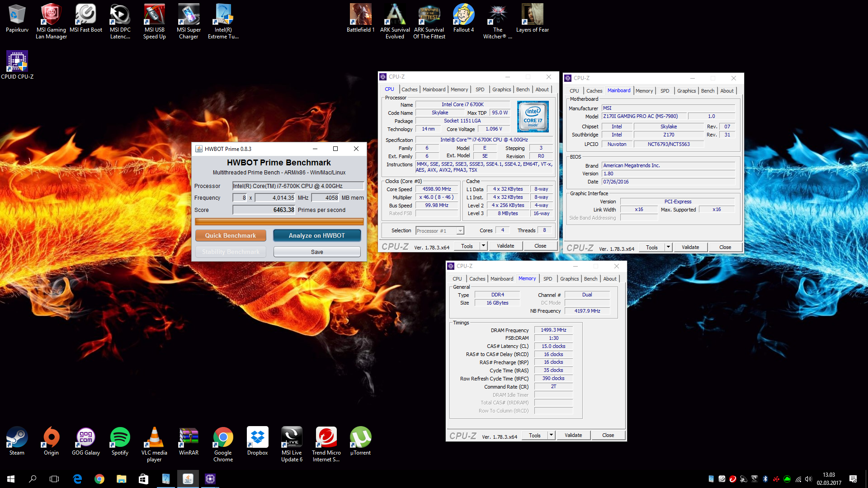The image size is (868, 488).
Task: Select SPD tab in Mainboard window
Action: coord(665,91)
